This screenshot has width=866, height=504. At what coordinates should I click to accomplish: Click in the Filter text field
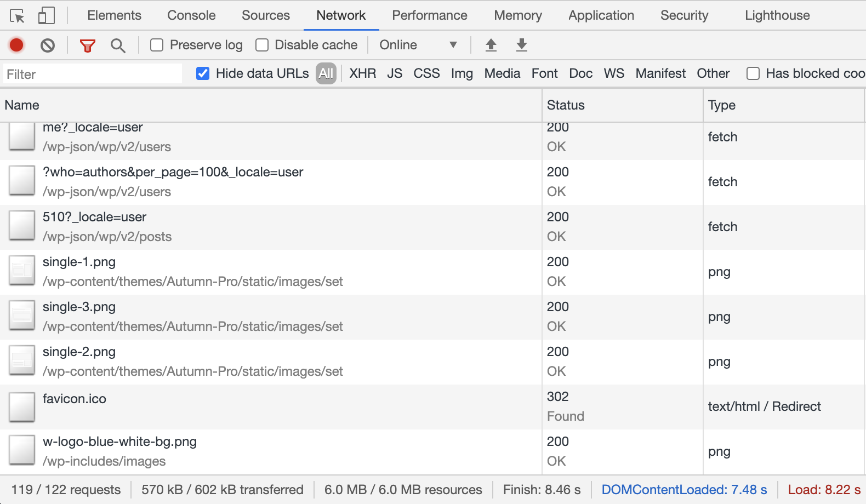click(x=92, y=74)
